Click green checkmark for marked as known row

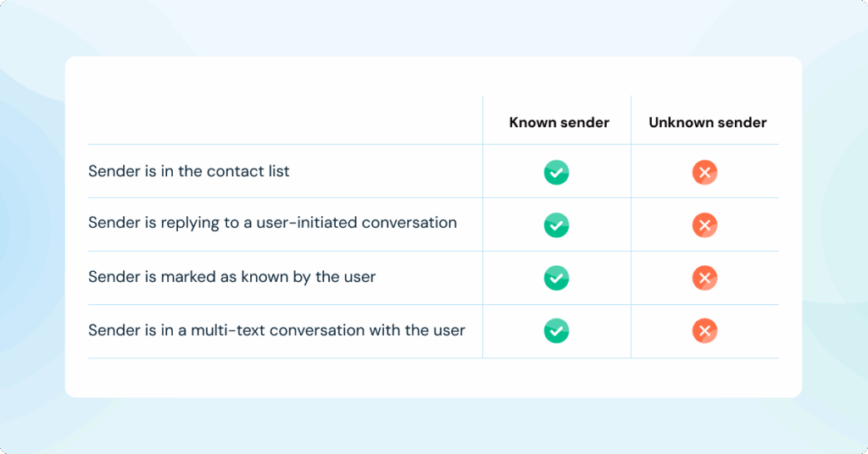coord(556,278)
